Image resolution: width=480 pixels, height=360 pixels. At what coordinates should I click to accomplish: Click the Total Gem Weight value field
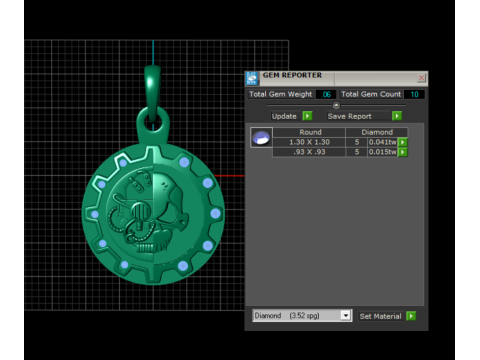[x=326, y=94]
